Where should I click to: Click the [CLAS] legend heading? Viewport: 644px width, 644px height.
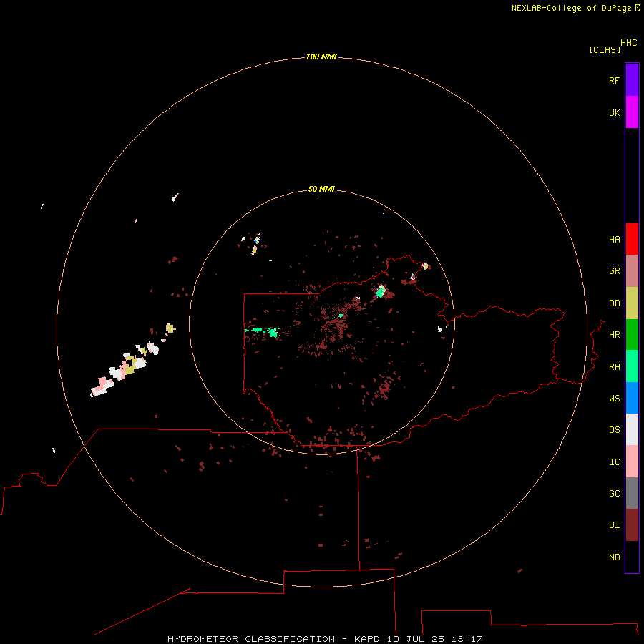(605, 49)
